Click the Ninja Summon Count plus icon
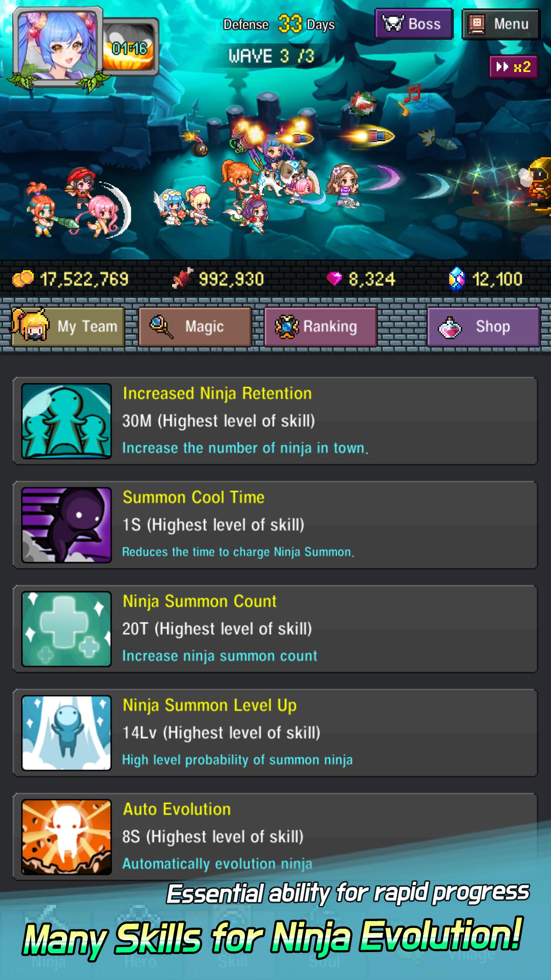This screenshot has width=551, height=980. point(67,629)
